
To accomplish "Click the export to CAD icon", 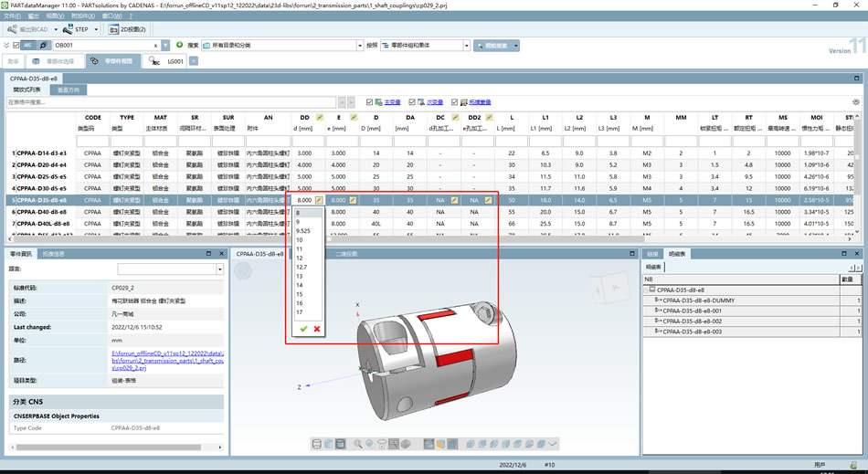I will (x=12, y=29).
